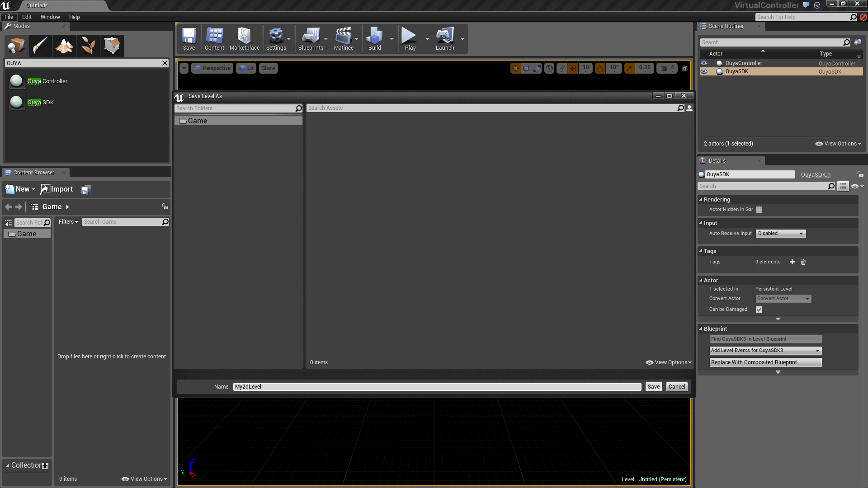
Task: Open the Window menu
Action: pyautogui.click(x=50, y=17)
